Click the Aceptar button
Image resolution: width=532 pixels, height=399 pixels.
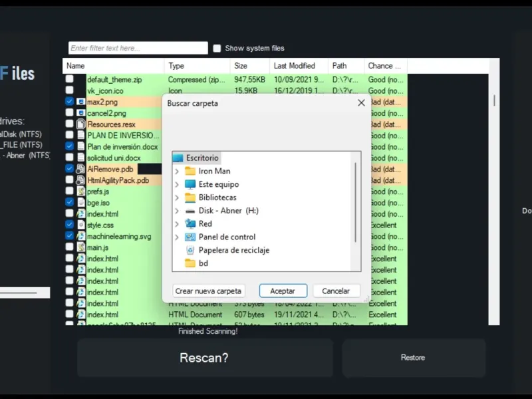[283, 291]
